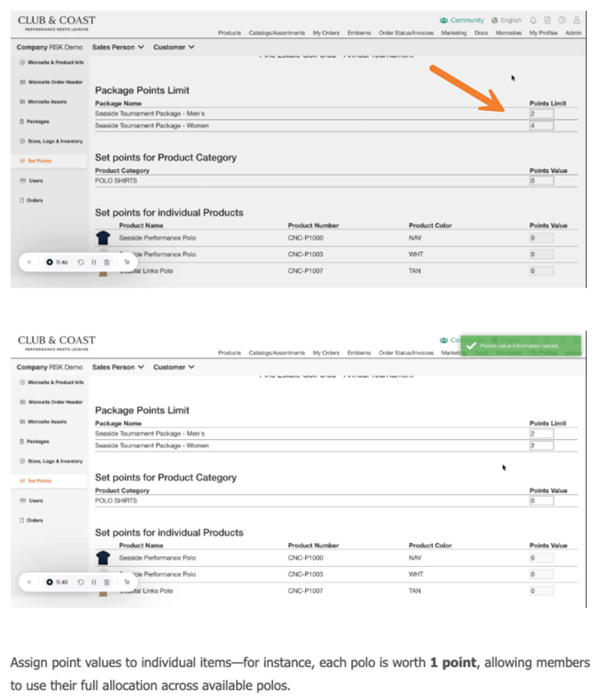Expand Customer dropdown in the upper screenshot
The image size is (594, 700).
click(173, 47)
